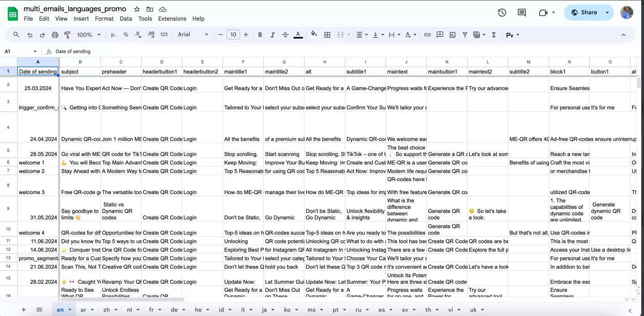Open the comments panel icon
The width and height of the screenshot is (644, 316).
tap(522, 13)
